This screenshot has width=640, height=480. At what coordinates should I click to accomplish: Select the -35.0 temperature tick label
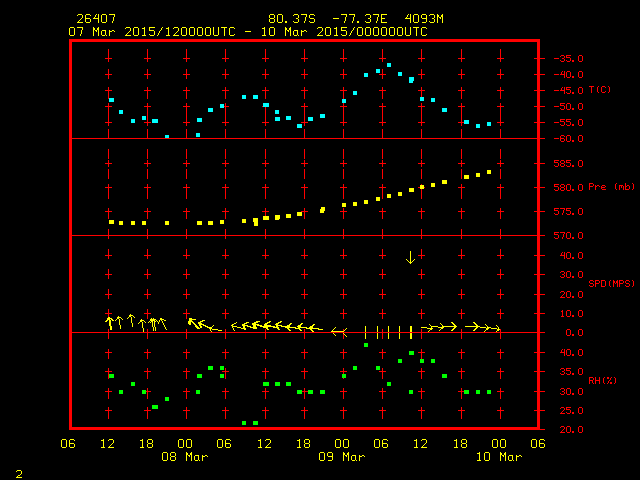pyautogui.click(x=569, y=58)
